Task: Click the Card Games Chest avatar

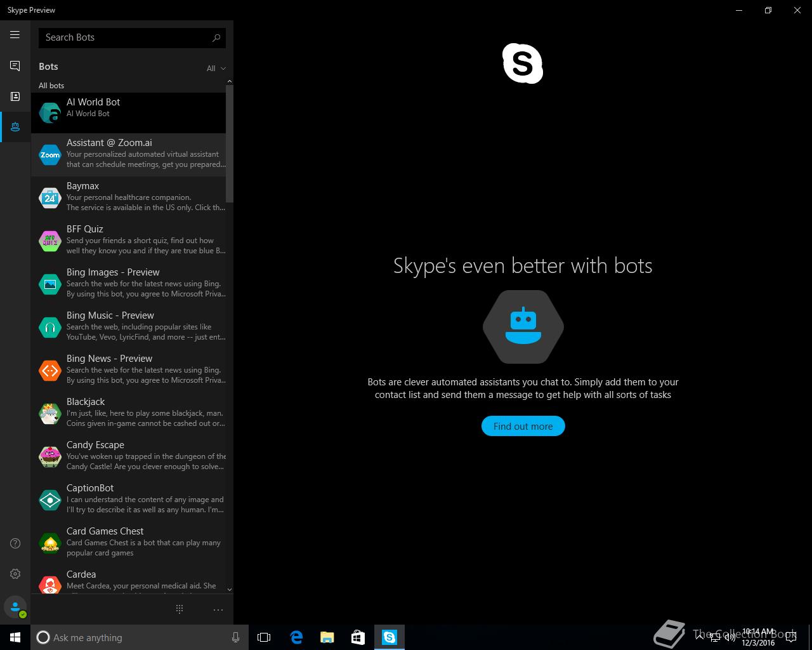Action: 50,543
